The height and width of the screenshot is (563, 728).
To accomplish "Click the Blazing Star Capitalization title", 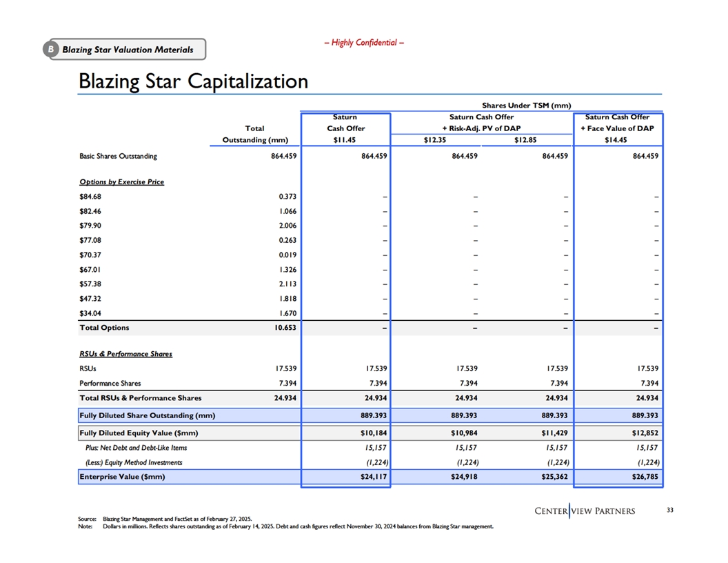I will [x=193, y=81].
